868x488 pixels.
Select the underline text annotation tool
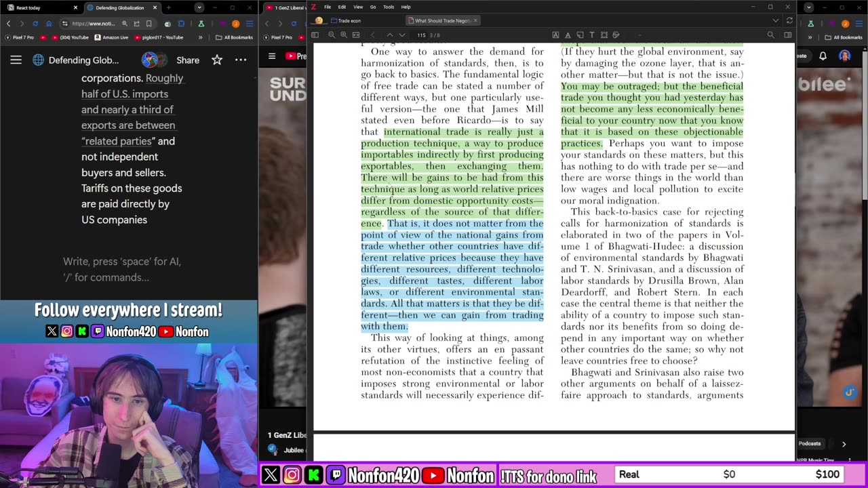pos(568,35)
